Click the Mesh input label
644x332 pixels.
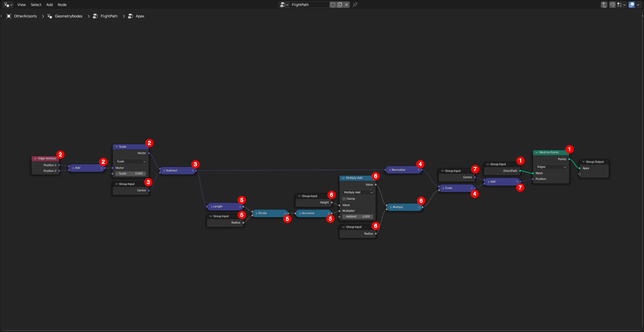[539, 173]
